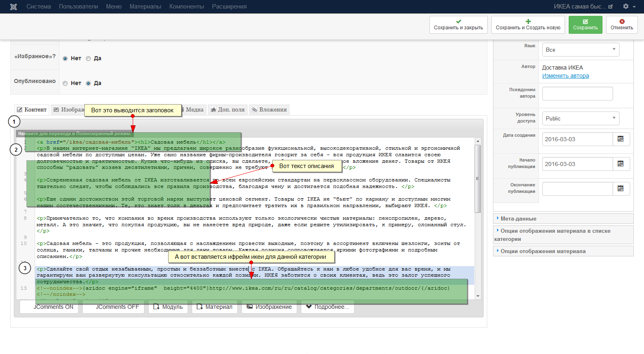Viewport: 644px width, 354px height.
Task: Select Нет for Опубликовано
Action: point(65,83)
